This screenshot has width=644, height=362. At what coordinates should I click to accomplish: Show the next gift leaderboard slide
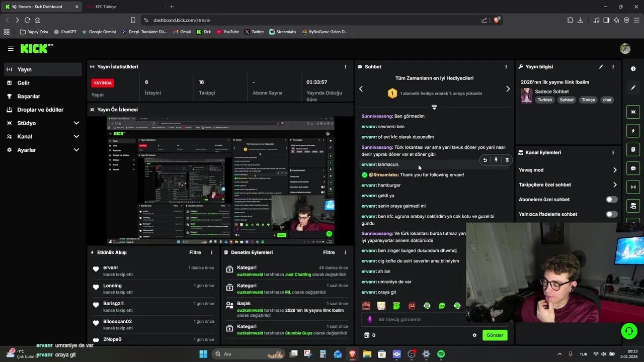[508, 89]
